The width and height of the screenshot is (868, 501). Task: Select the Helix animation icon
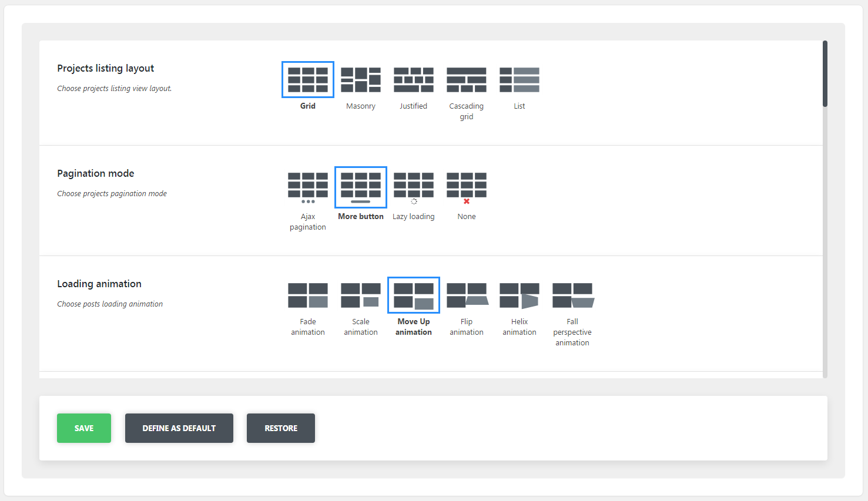coord(520,295)
